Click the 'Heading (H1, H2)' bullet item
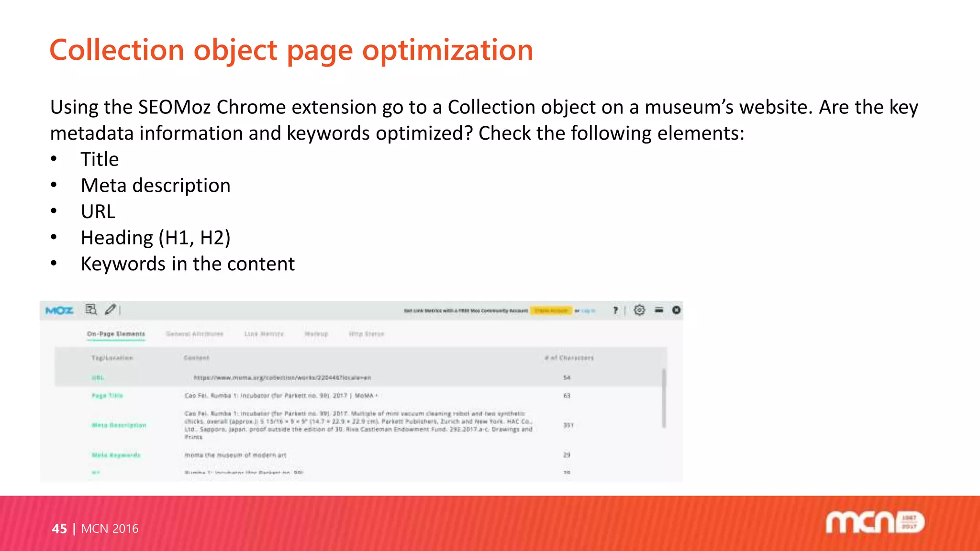 tap(156, 238)
